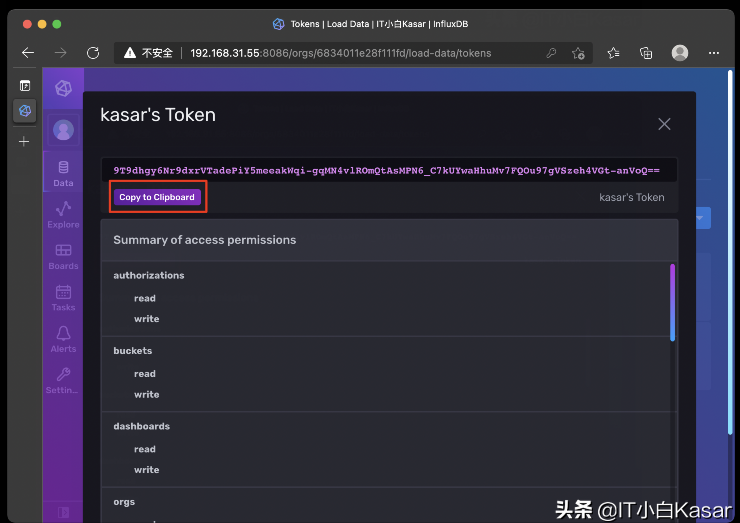Select the InfluxDB tab in the vertical tab bar

click(x=25, y=111)
